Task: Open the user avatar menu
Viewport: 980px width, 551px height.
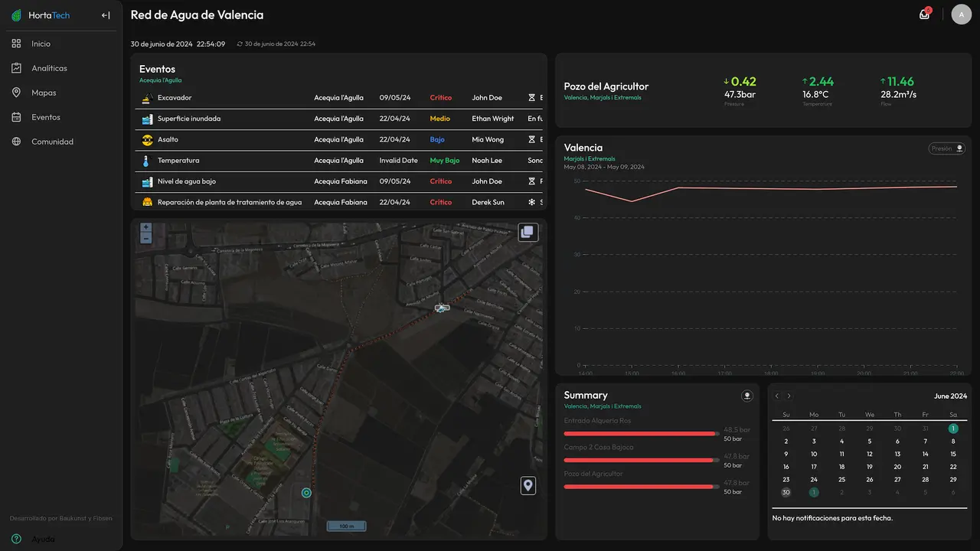Action: pyautogui.click(x=961, y=15)
